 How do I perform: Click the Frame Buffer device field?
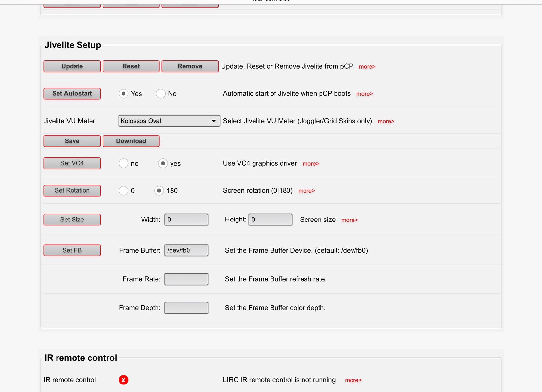(x=186, y=250)
